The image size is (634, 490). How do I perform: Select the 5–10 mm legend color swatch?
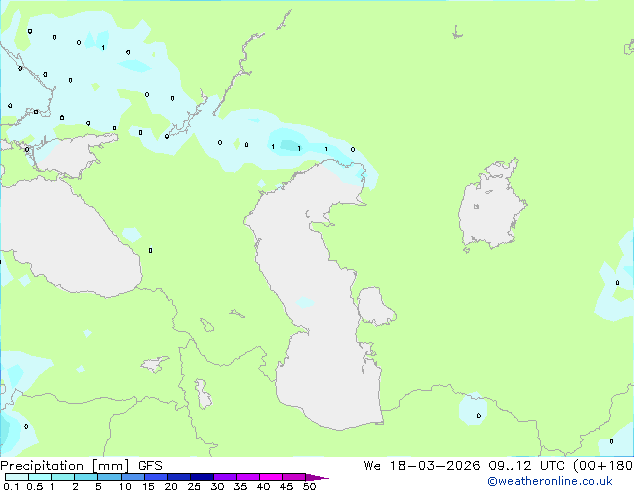(109, 477)
